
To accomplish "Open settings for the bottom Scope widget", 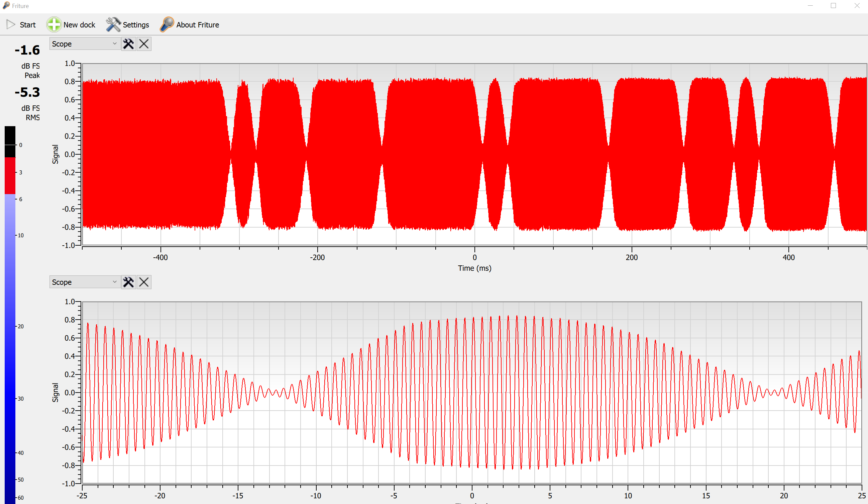I will click(128, 282).
